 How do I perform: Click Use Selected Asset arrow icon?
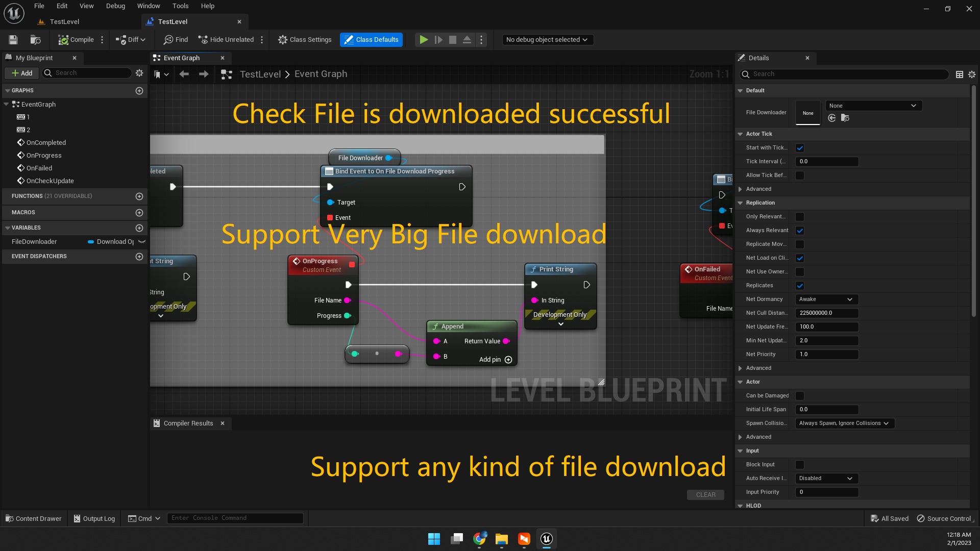832,118
